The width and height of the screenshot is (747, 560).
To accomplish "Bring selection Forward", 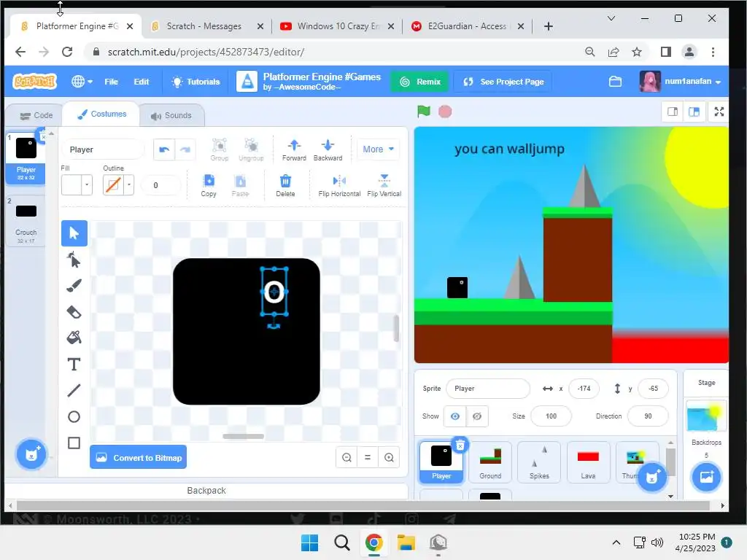I will click(294, 149).
